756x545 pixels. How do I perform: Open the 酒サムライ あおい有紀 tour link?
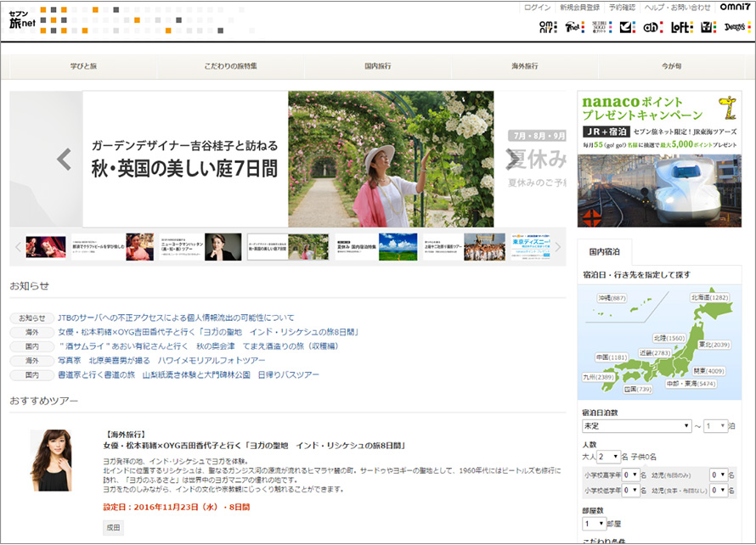199,346
